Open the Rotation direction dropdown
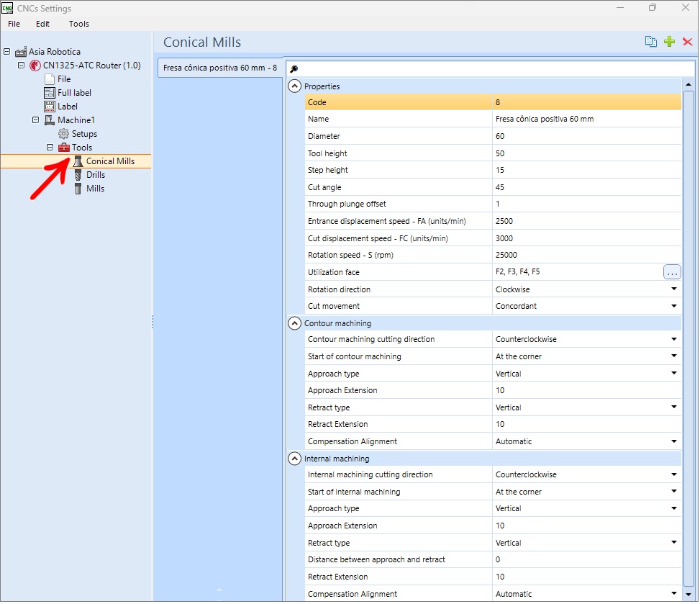Image resolution: width=700 pixels, height=604 pixels. 673,289
